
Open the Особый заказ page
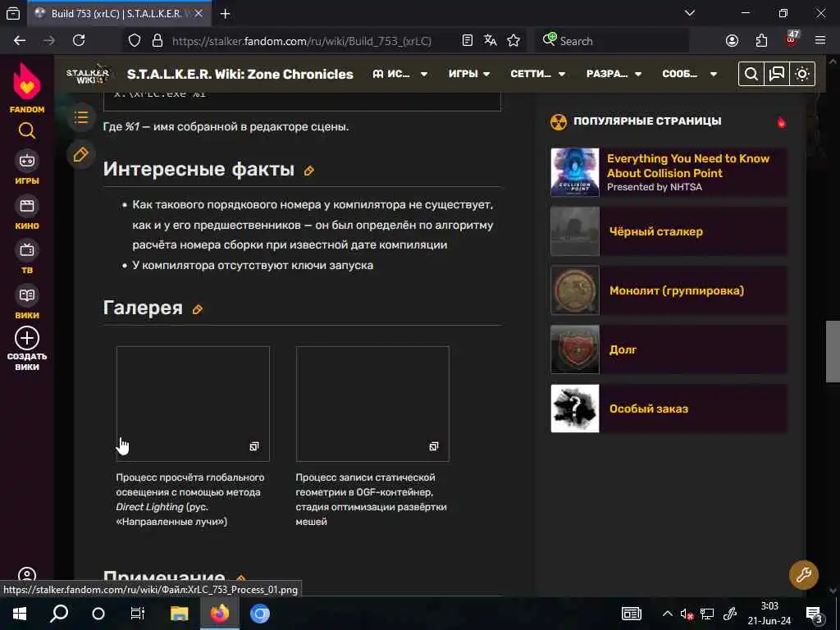(x=649, y=409)
